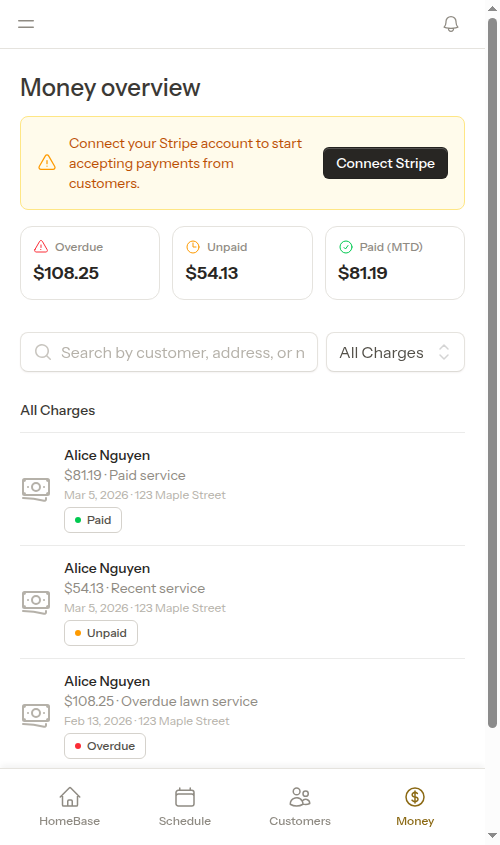Image resolution: width=500 pixels, height=845 pixels.
Task: Click the Feb 13, 2026 date line
Action: tap(147, 721)
